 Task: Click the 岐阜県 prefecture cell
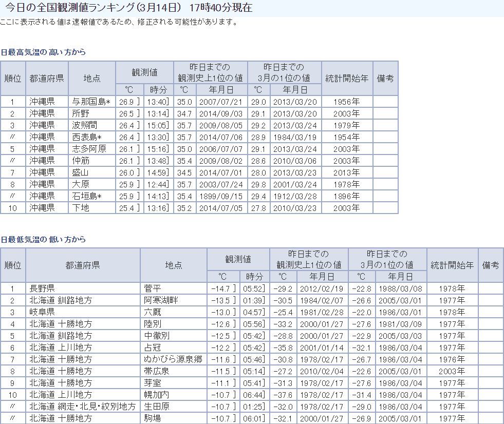click(42, 312)
